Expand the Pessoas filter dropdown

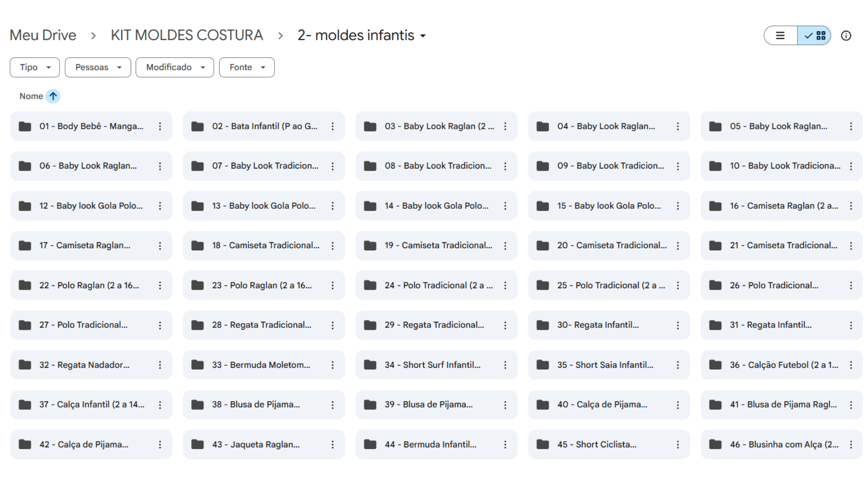[x=98, y=67]
